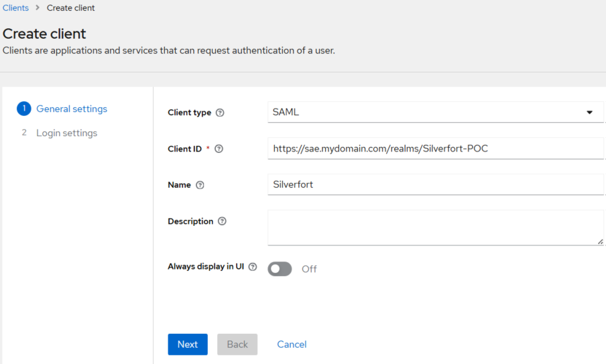Cancel client creation
This screenshot has width=606, height=364.
pyautogui.click(x=292, y=344)
